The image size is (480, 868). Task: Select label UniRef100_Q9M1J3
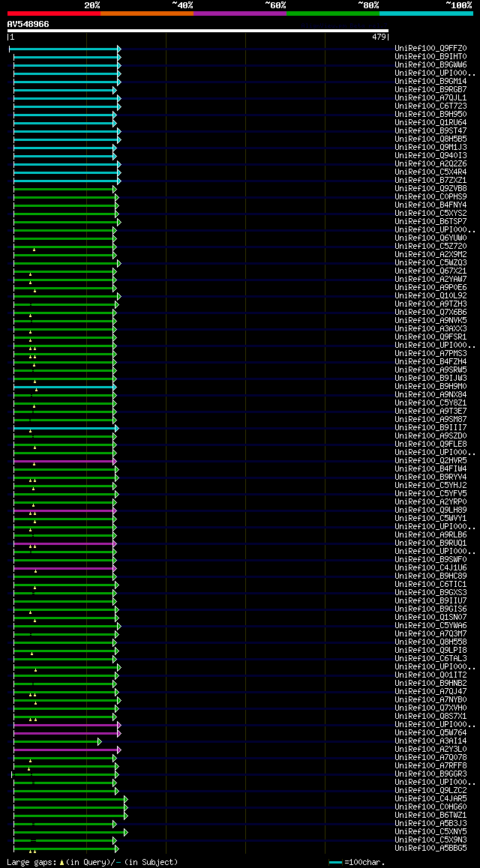point(430,148)
